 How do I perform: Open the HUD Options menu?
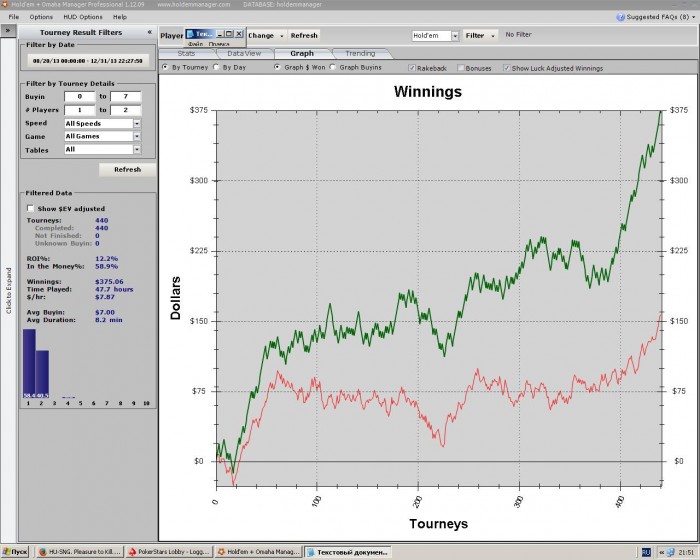point(83,17)
